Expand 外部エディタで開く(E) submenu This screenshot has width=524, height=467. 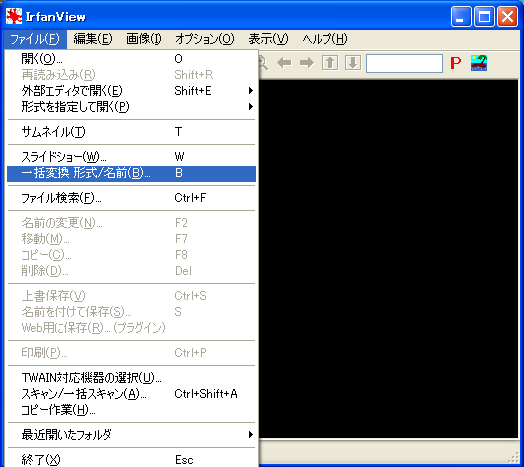pos(131,91)
